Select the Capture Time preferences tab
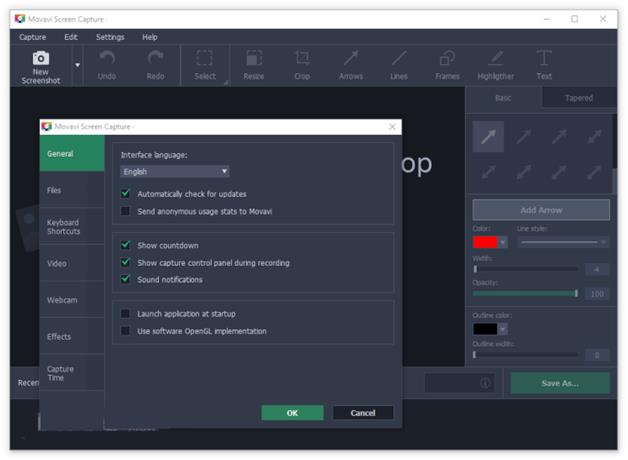Image resolution: width=628 pixels, height=460 pixels. (72, 373)
